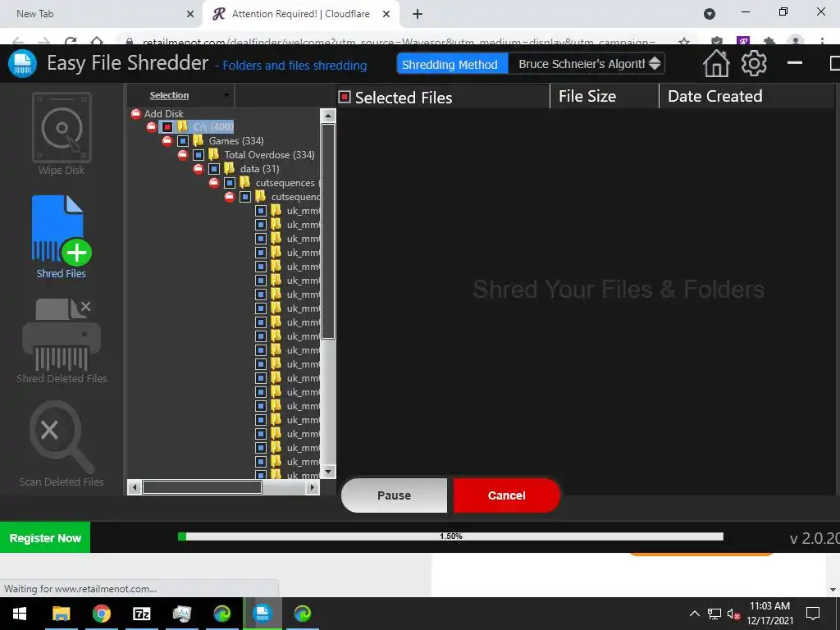Switch to the New Tab browser tab
Viewport: 840px width, 630px height.
(102, 14)
